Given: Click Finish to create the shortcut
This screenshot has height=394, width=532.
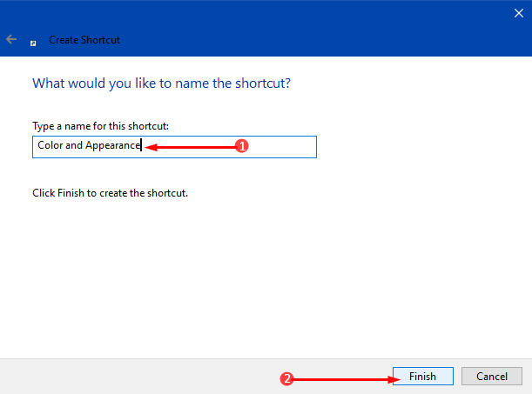Looking at the screenshot, I should click(423, 376).
